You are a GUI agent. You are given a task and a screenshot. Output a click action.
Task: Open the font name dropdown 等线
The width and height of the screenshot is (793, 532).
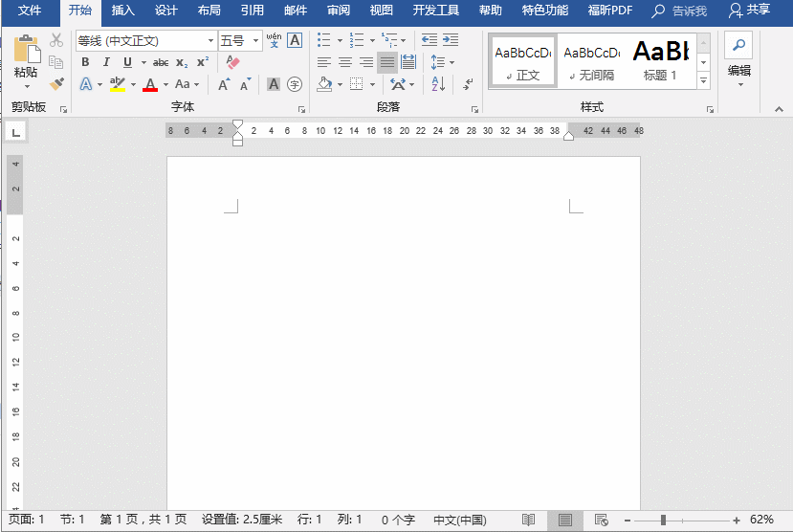(x=210, y=41)
